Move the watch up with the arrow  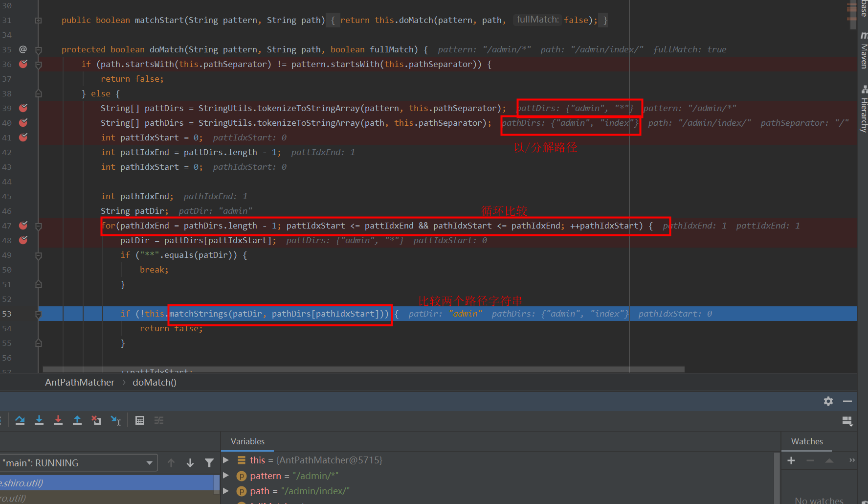[829, 460]
